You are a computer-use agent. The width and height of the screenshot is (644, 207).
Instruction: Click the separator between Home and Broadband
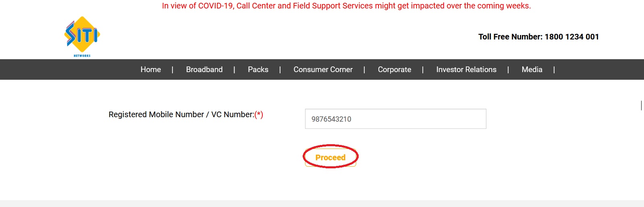172,70
